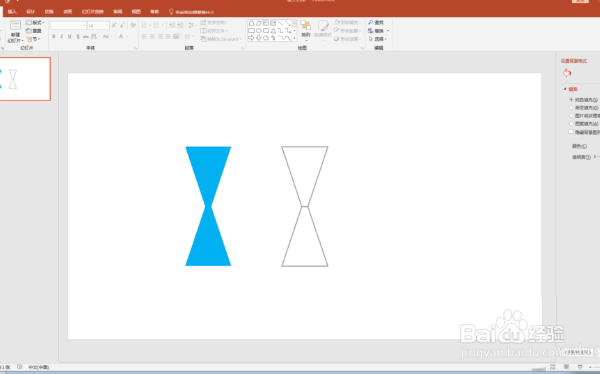This screenshot has width=600, height=374.
Task: Click the New Slide (新建幻灯片) icon
Action: [15, 25]
